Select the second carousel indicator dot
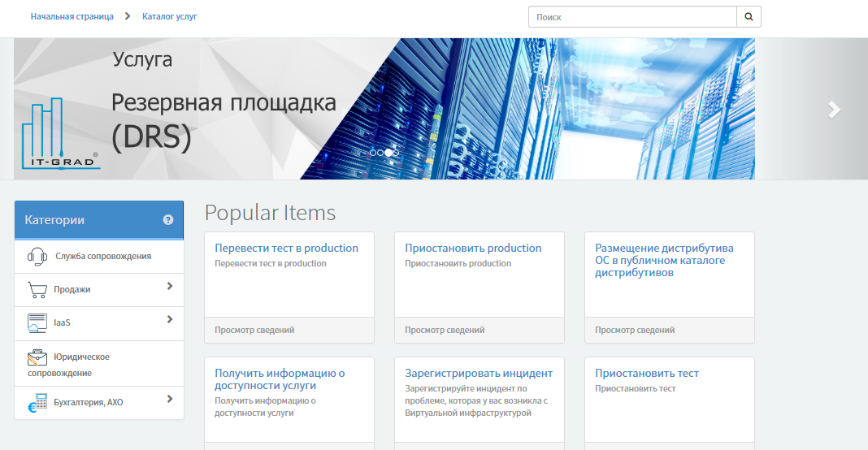This screenshot has height=450, width=868. (380, 152)
